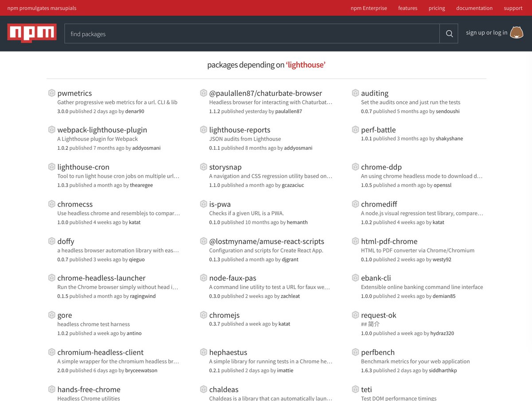
Task: Click the wombat avatar icon
Action: click(x=516, y=33)
